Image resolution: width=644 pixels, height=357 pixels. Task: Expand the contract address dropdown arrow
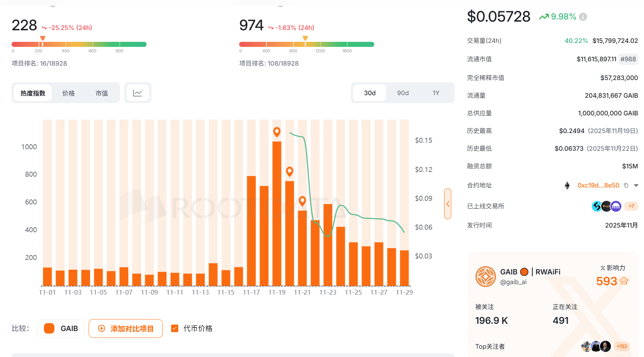pyautogui.click(x=636, y=185)
